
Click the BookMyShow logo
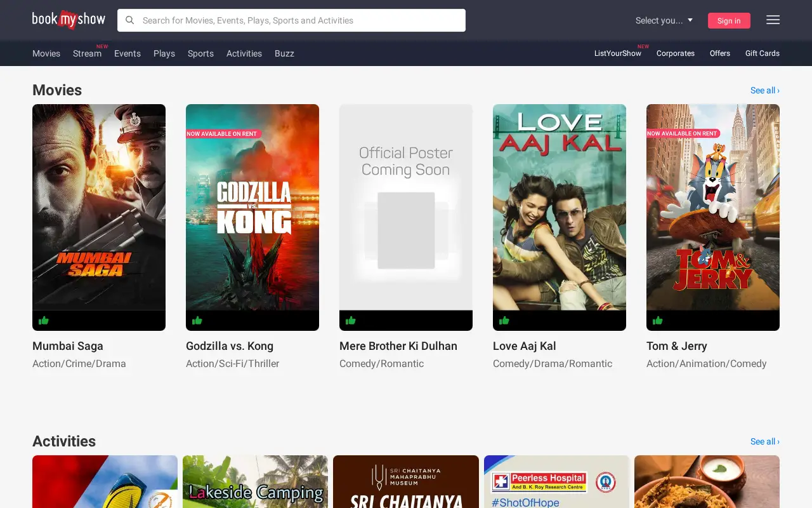69,20
